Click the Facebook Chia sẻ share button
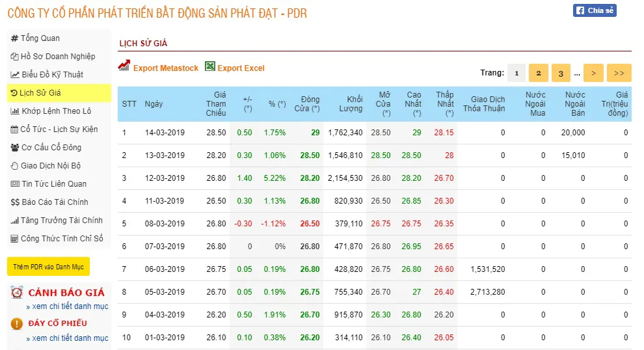This screenshot has width=644, height=350. coord(595,10)
